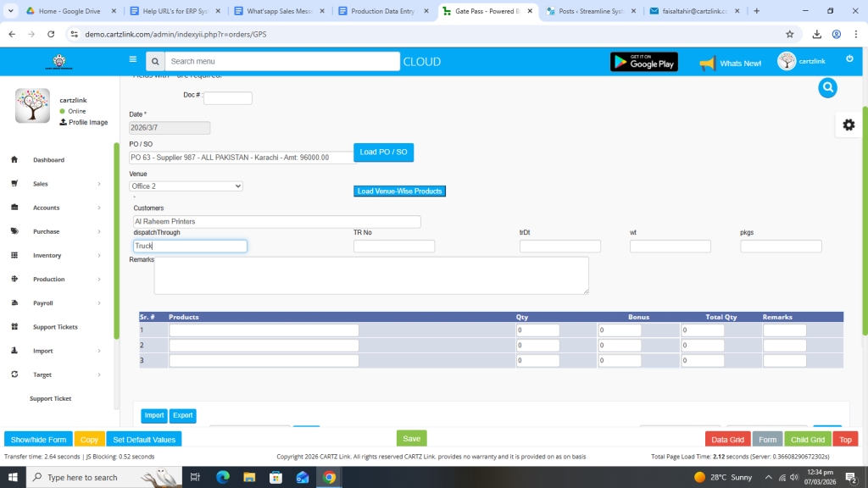Image resolution: width=868 pixels, height=488 pixels.
Task: Open Microsoft Edge from the taskbar
Action: click(223, 477)
